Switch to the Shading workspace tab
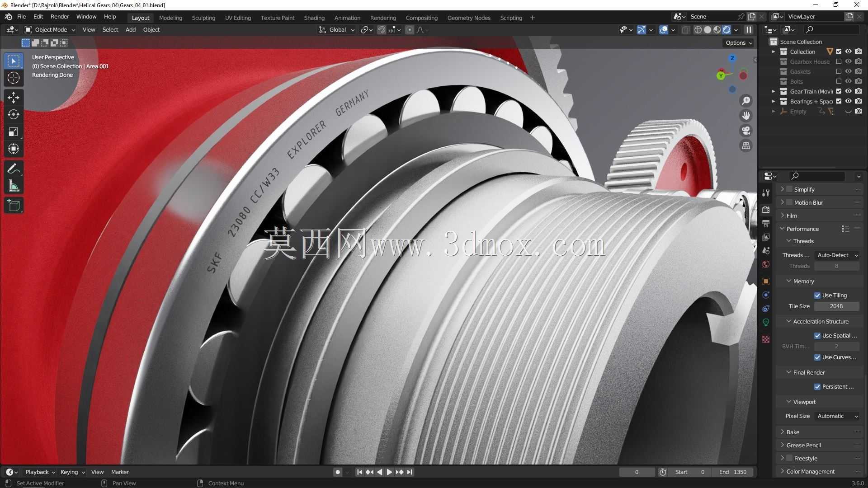The height and width of the screenshot is (488, 868). (314, 18)
